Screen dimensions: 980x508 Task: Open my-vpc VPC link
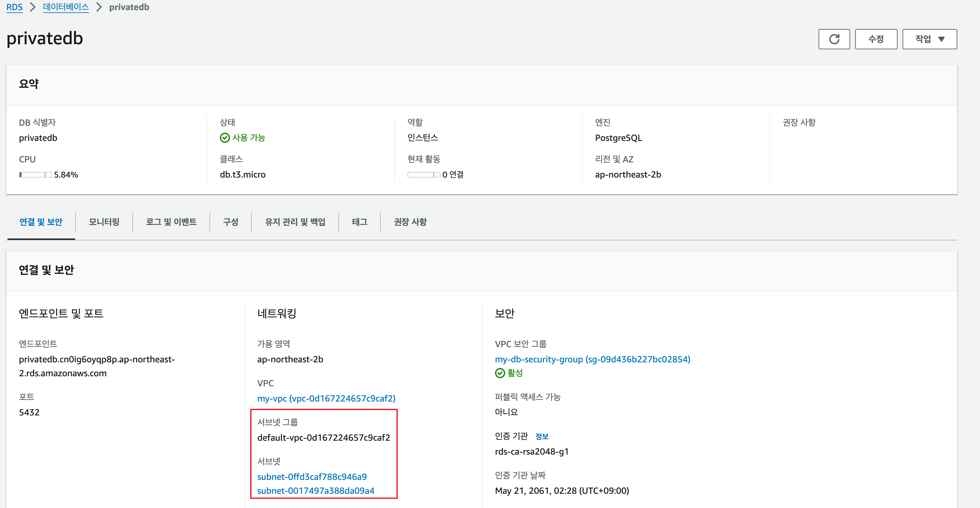pos(326,398)
